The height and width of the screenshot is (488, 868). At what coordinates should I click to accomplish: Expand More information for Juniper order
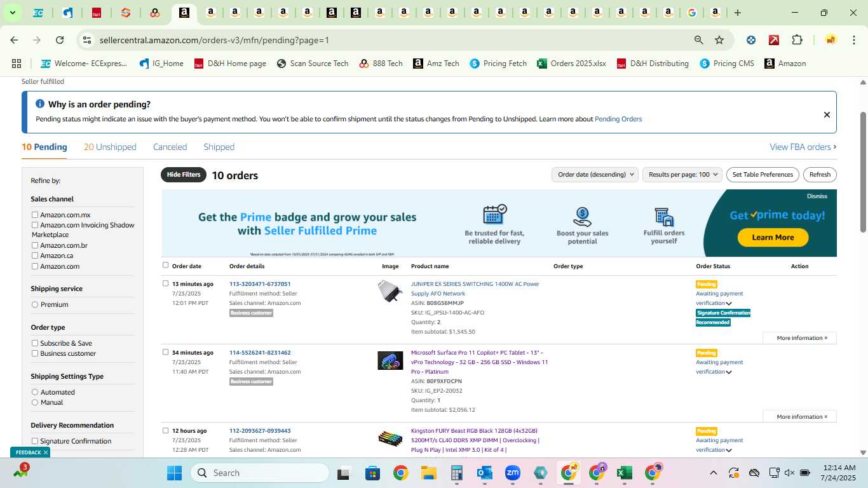(x=800, y=338)
